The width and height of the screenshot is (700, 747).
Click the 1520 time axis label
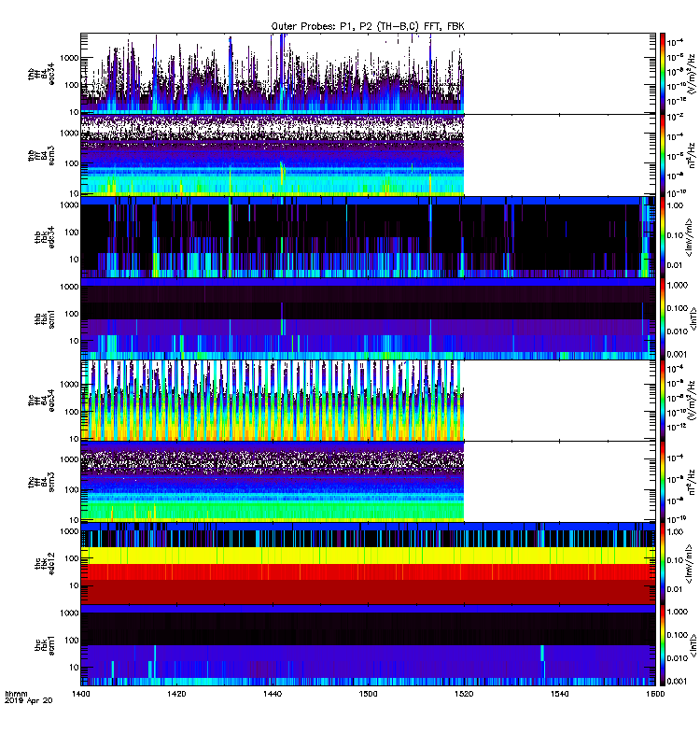(x=464, y=694)
